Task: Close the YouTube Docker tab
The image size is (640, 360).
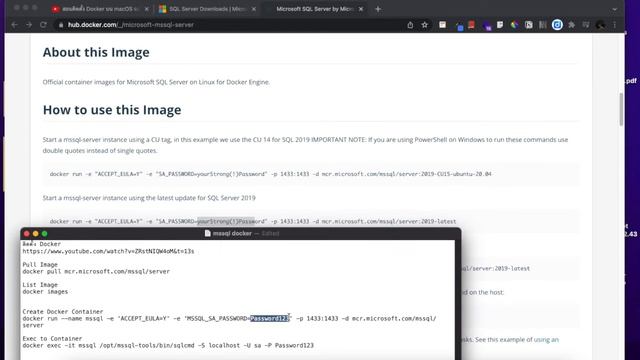Action: [x=147, y=9]
